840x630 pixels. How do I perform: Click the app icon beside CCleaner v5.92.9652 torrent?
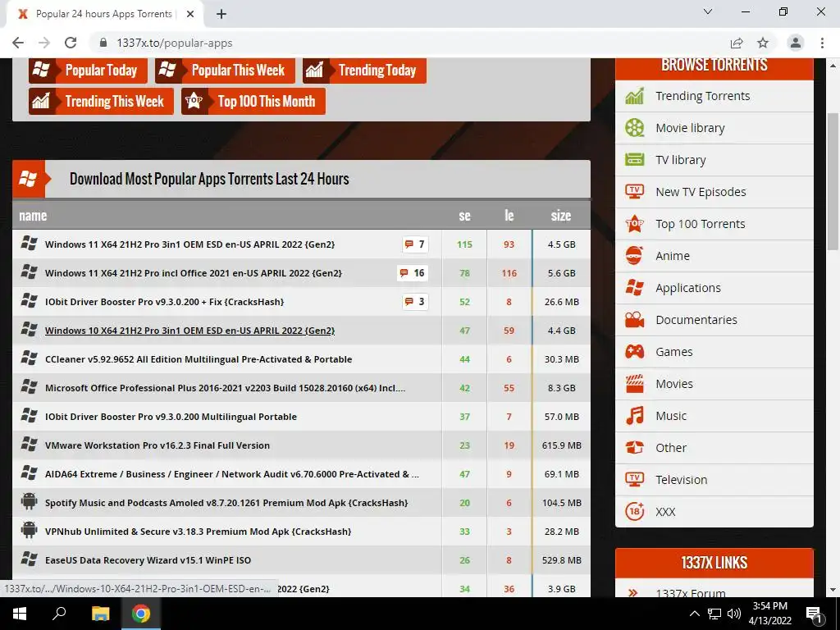click(29, 358)
